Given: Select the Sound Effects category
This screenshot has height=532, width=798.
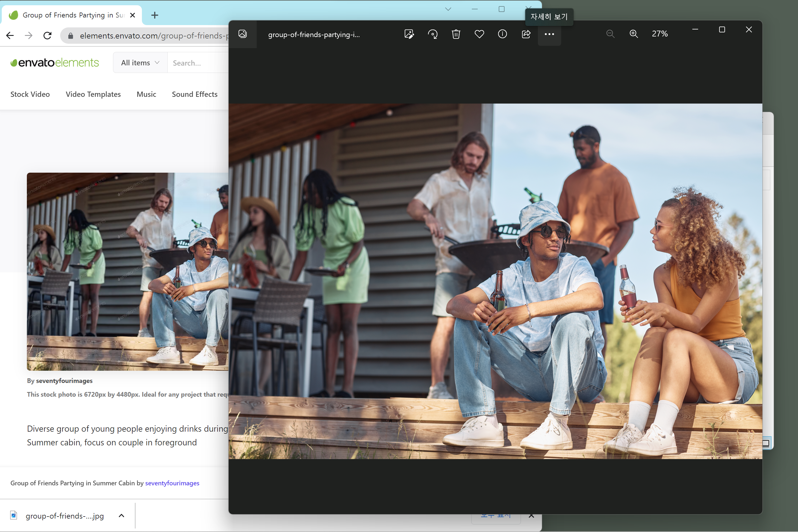Looking at the screenshot, I should click(x=194, y=94).
